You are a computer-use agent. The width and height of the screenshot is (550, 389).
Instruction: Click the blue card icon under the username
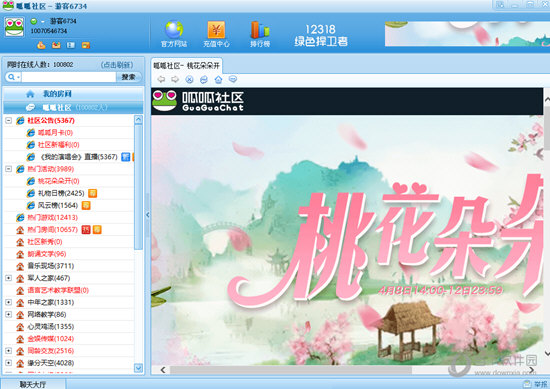71,45
